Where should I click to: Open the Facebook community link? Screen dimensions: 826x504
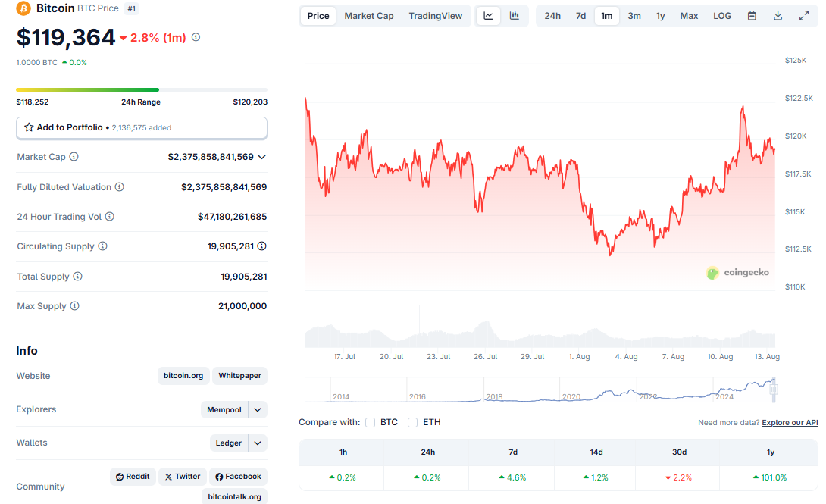(x=238, y=477)
